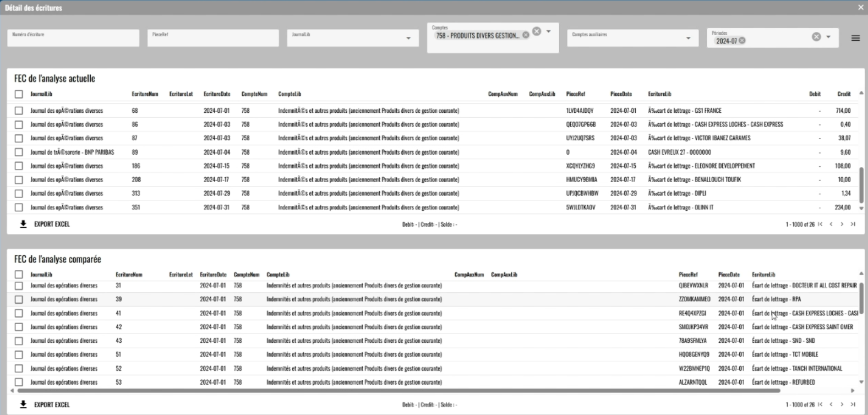Check the row for entry number 68
The width and height of the screenshot is (868, 415).
tap(19, 111)
